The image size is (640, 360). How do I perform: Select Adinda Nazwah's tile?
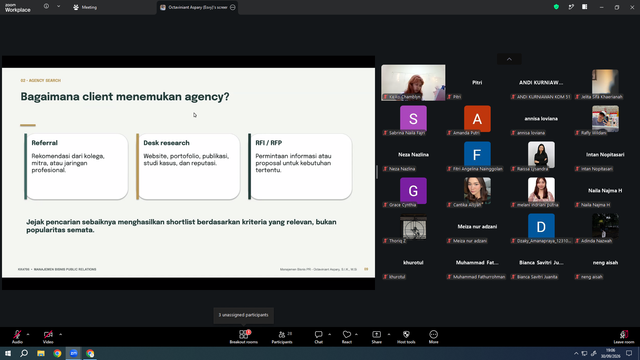pyautogui.click(x=605, y=227)
